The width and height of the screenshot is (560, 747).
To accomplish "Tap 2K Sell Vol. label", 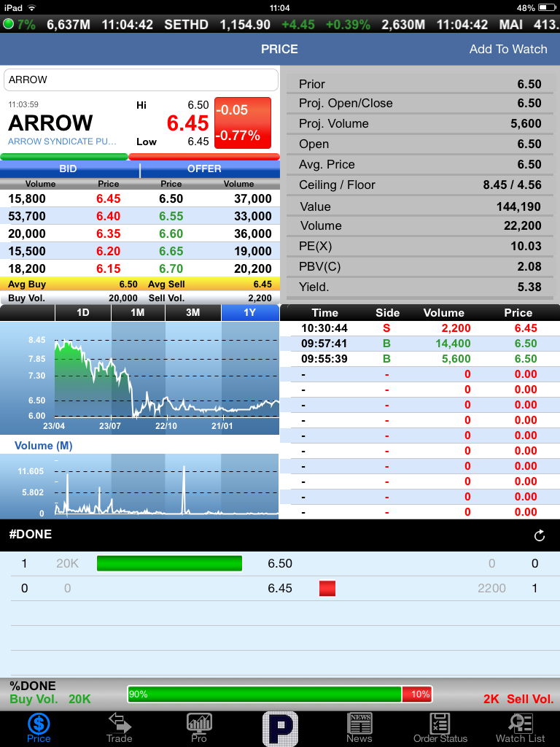I will 518,699.
